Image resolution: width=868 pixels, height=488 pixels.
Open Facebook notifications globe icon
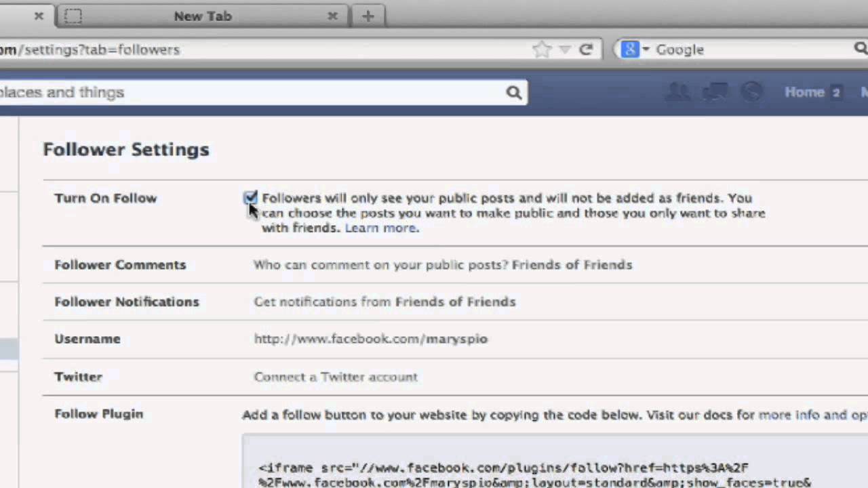coord(751,92)
